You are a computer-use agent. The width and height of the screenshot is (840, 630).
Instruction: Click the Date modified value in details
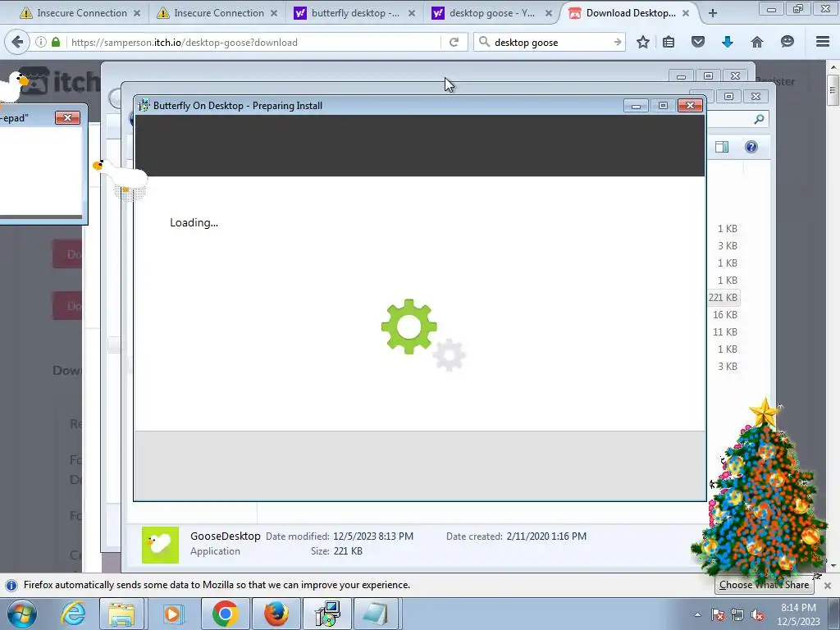pos(373,536)
